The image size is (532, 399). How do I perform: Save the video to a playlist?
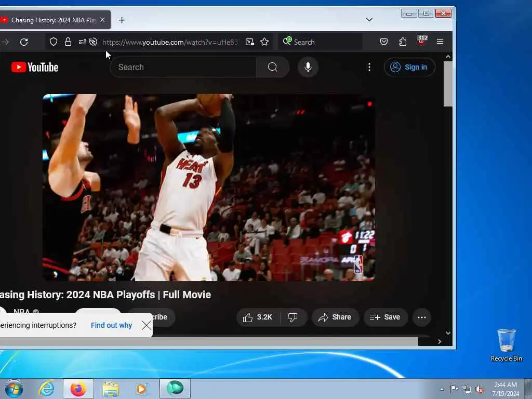(x=385, y=317)
